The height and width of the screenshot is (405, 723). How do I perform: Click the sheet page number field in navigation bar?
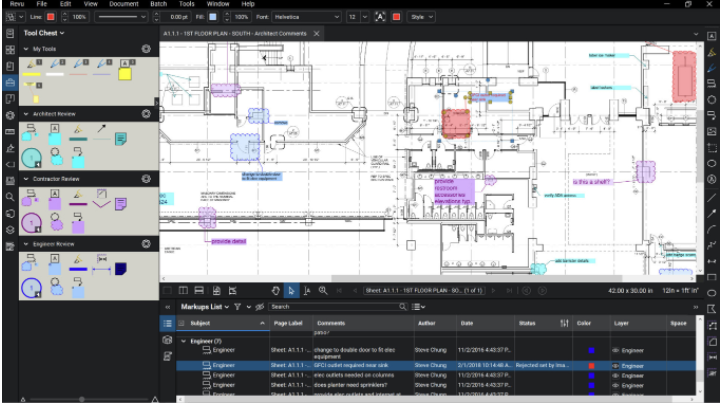click(x=424, y=291)
